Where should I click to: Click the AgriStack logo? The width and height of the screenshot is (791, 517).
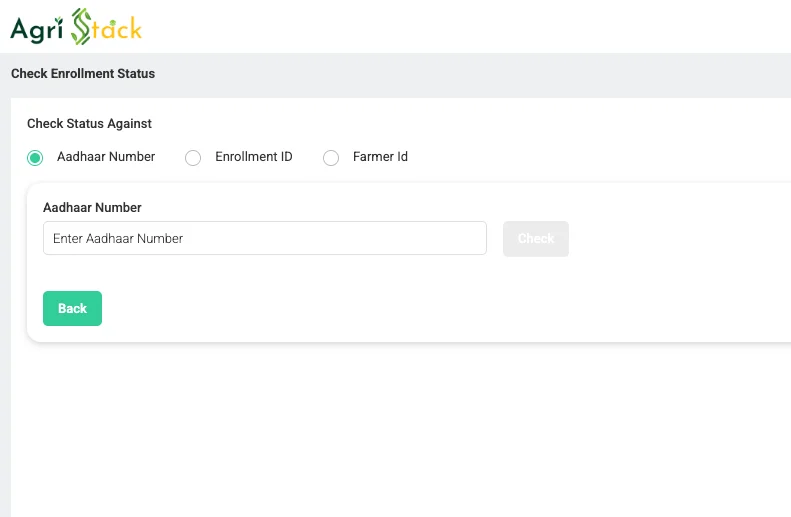pyautogui.click(x=76, y=27)
